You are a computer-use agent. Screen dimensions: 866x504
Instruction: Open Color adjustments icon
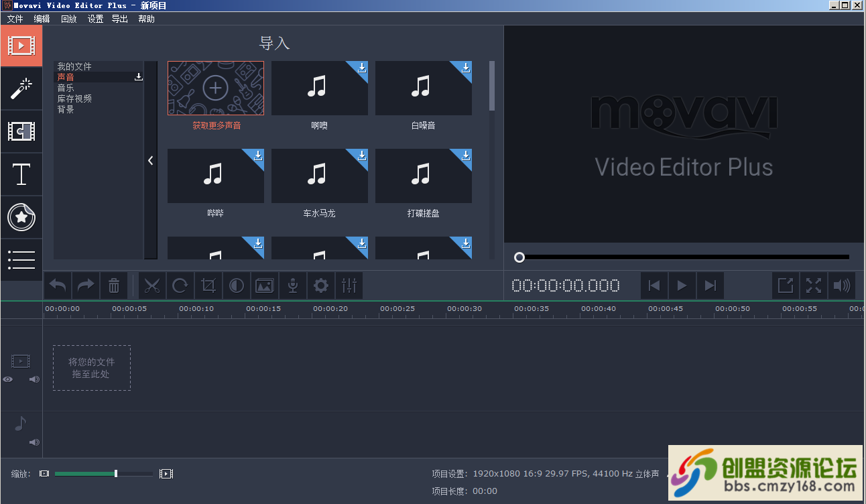point(237,286)
